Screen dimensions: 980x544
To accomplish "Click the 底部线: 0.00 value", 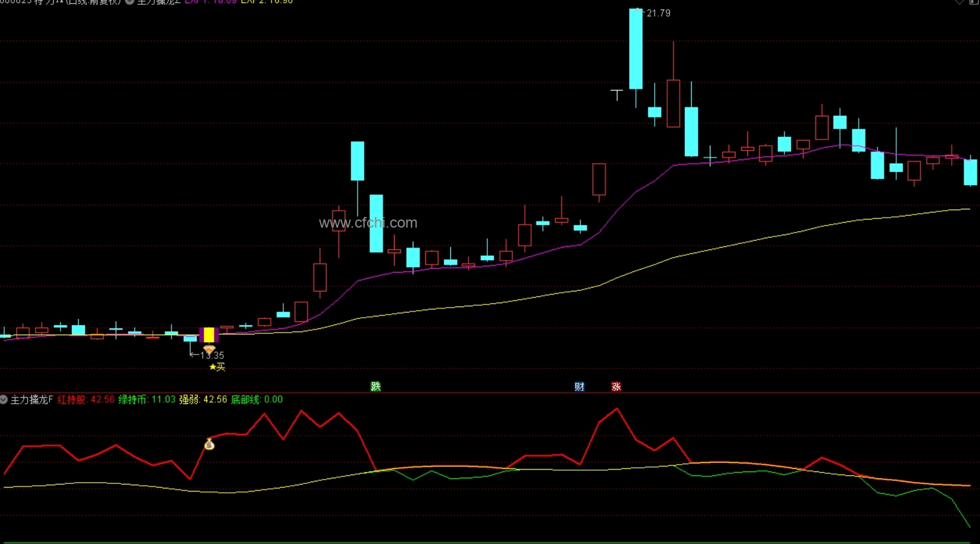I will pyautogui.click(x=257, y=400).
